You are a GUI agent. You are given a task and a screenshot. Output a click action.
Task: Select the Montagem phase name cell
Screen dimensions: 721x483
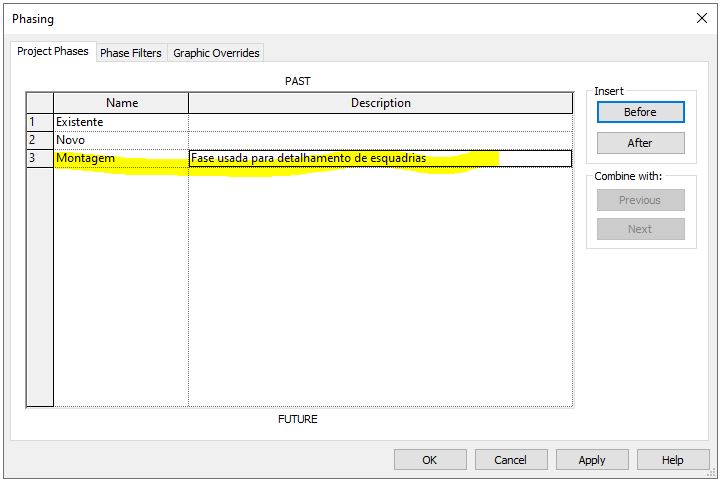[121, 158]
